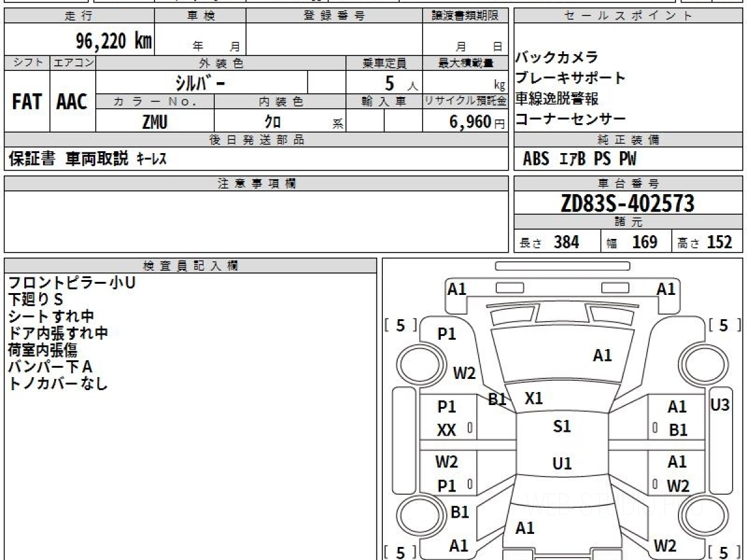Viewport: 747px width, 560px height.
Task: Click the カラーNo. label
Action: click(155, 101)
